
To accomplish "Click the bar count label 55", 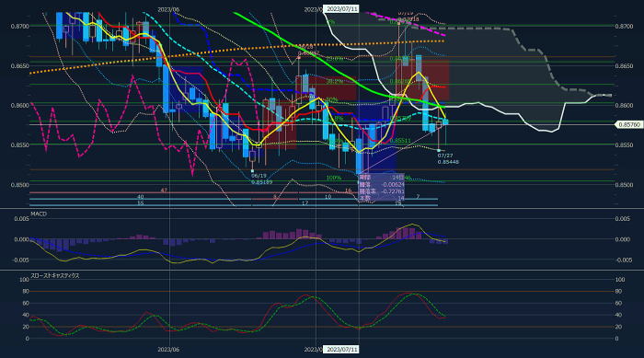I will 141,203.
